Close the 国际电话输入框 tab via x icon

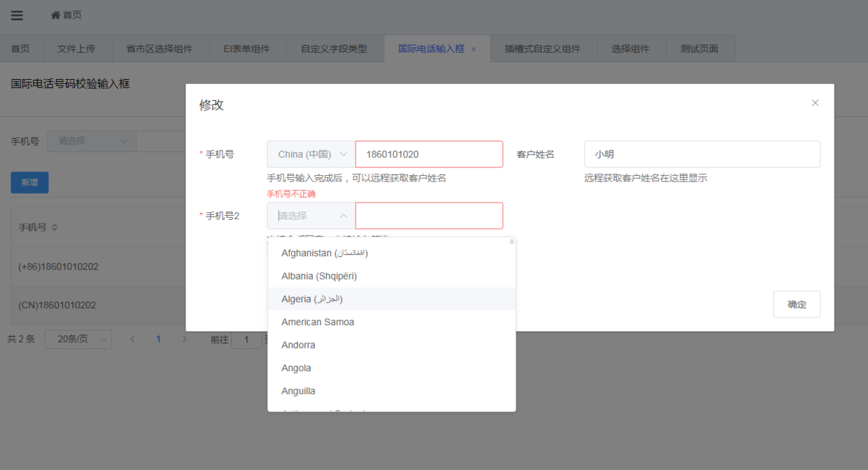473,49
